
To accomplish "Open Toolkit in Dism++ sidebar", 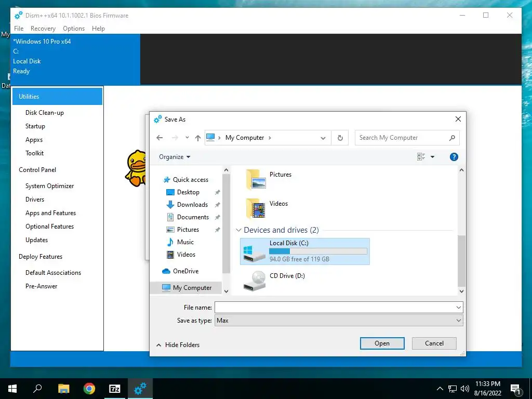I will coord(35,153).
